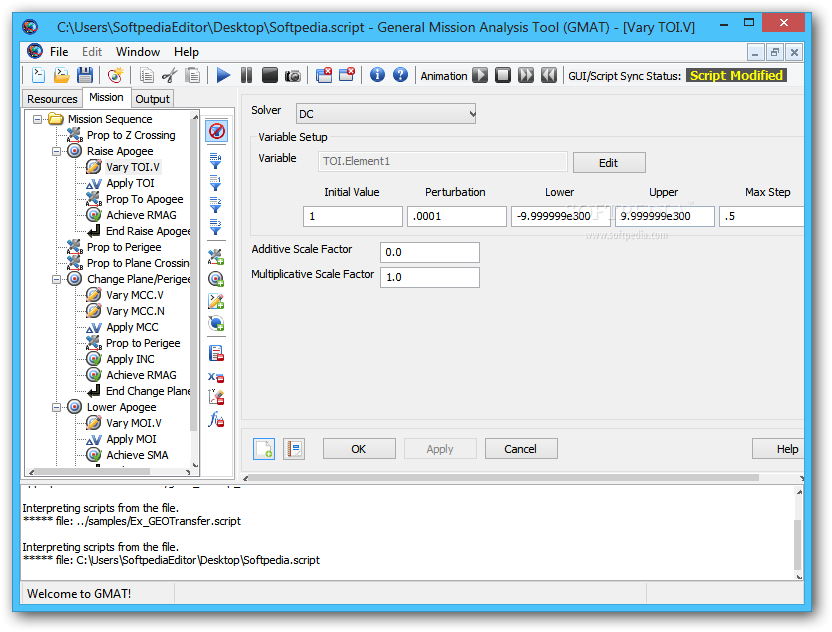This screenshot has height=632, width=832.
Task: Click the exclude equation X= filter icon
Action: [216, 377]
